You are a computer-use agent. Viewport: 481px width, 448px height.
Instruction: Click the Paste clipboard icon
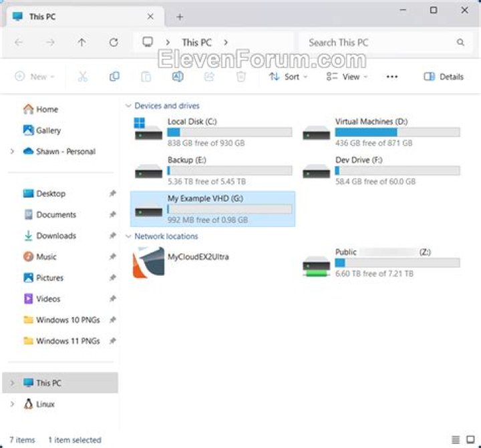tap(146, 76)
